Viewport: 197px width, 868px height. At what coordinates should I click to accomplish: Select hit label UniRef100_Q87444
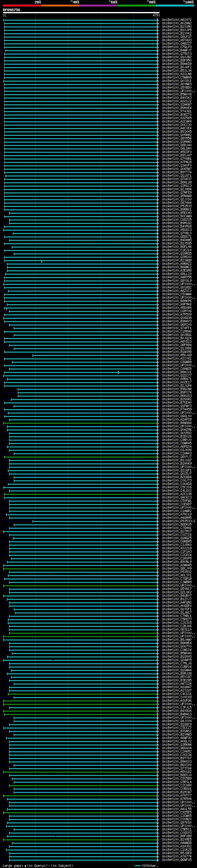tap(177, 203)
